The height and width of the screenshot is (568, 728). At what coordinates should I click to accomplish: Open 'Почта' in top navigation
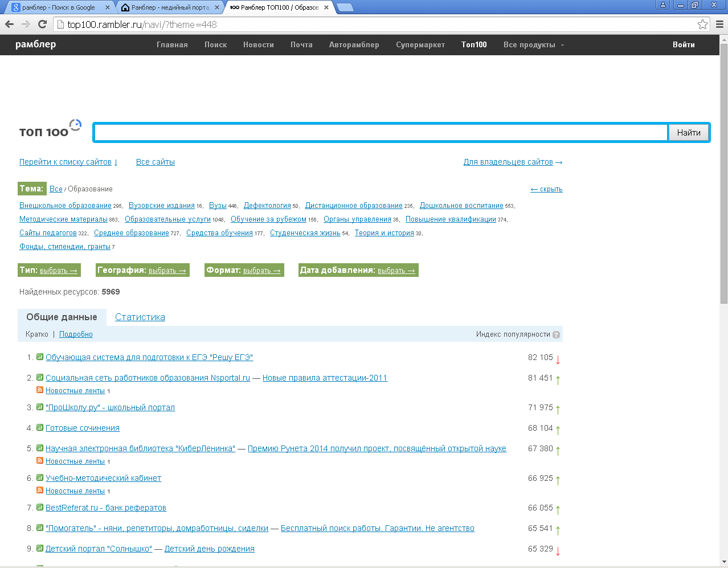tap(301, 44)
